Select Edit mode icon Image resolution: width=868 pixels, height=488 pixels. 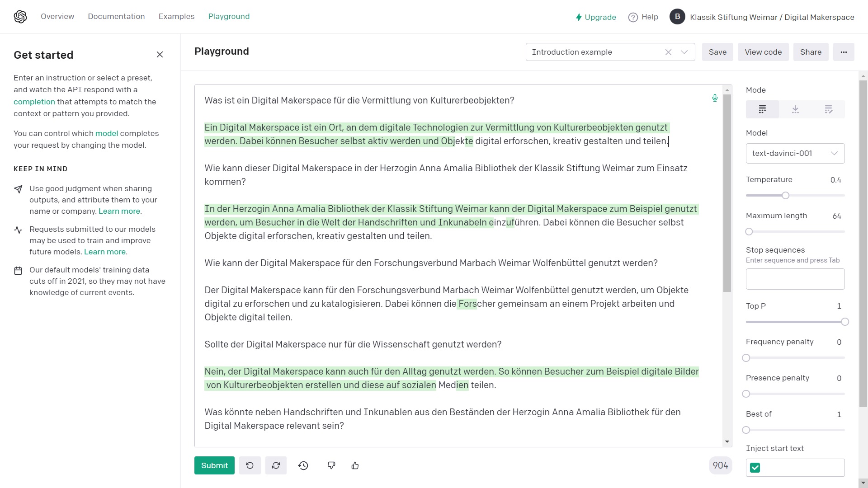tap(828, 109)
